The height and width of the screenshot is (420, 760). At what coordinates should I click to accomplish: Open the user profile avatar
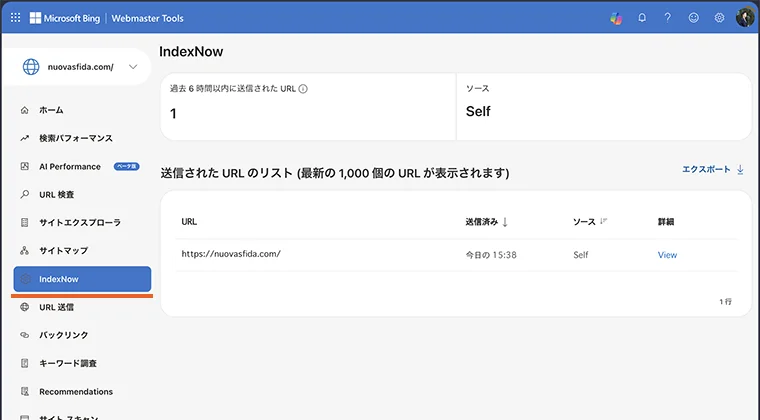pyautogui.click(x=744, y=18)
